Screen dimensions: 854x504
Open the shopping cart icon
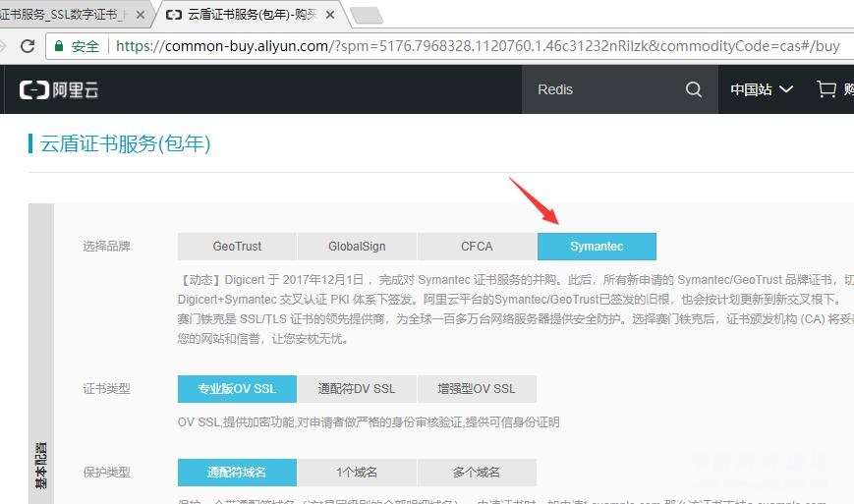pyautogui.click(x=826, y=89)
